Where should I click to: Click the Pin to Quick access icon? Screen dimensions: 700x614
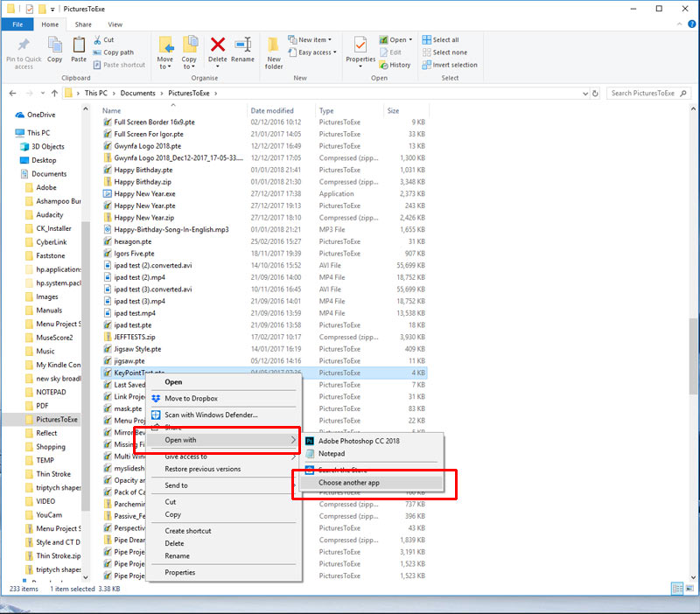24,47
